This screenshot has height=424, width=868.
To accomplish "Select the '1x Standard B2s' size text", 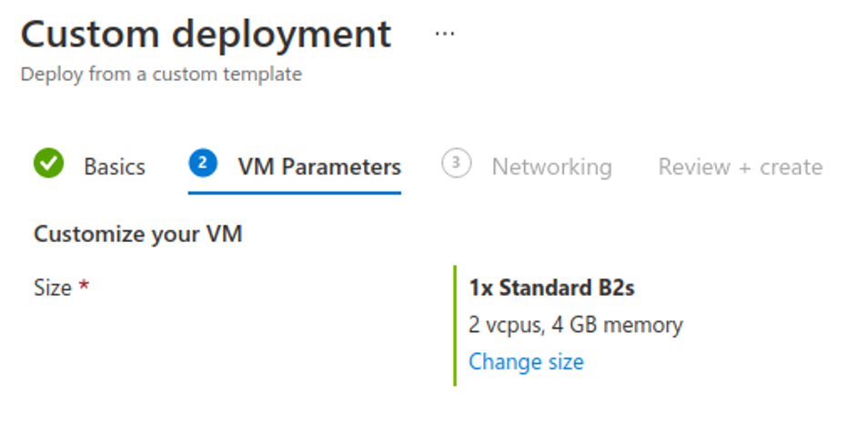I will (551, 288).
